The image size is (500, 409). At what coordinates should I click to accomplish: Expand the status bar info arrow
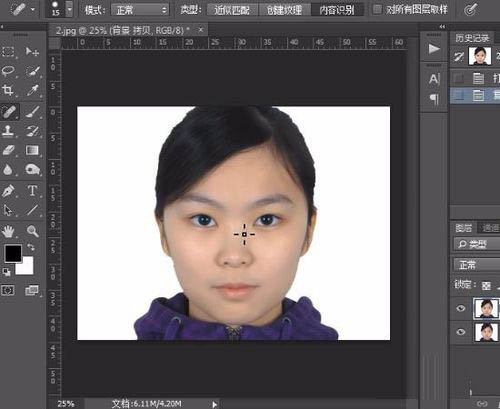tap(215, 404)
